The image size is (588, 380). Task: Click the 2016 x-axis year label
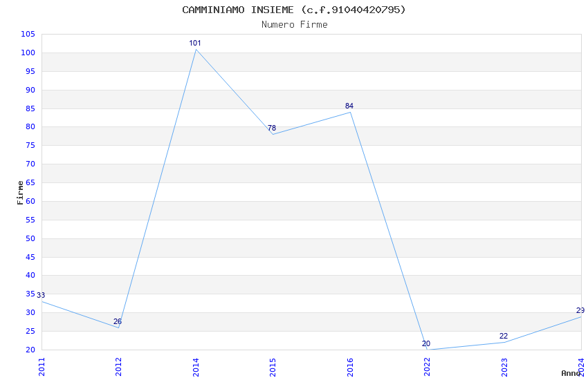[350, 368]
